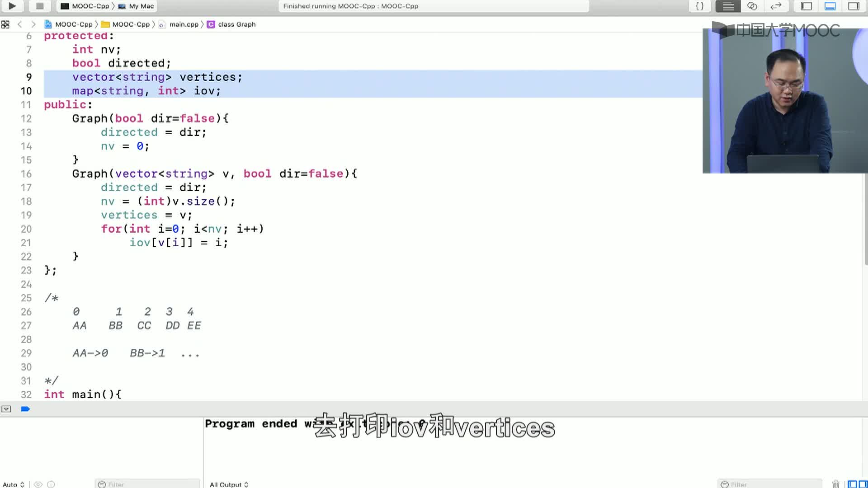868x488 pixels.
Task: Hide the debug area with disclosure button
Action: (6, 409)
